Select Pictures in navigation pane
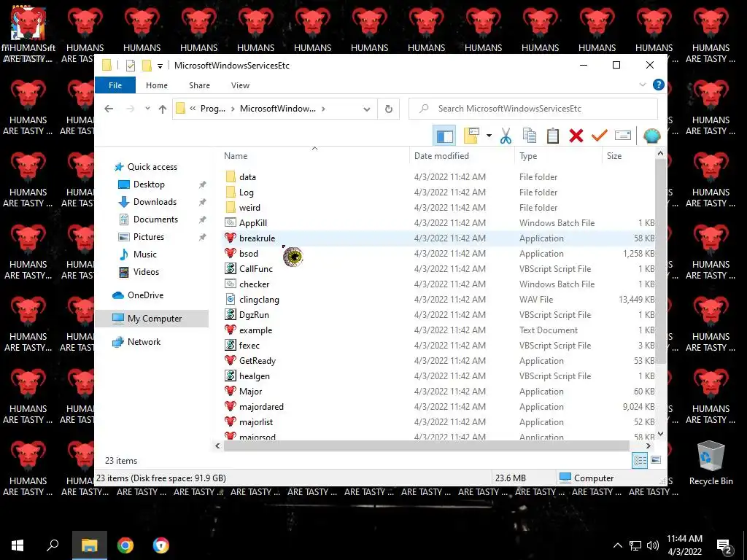 [x=149, y=237]
